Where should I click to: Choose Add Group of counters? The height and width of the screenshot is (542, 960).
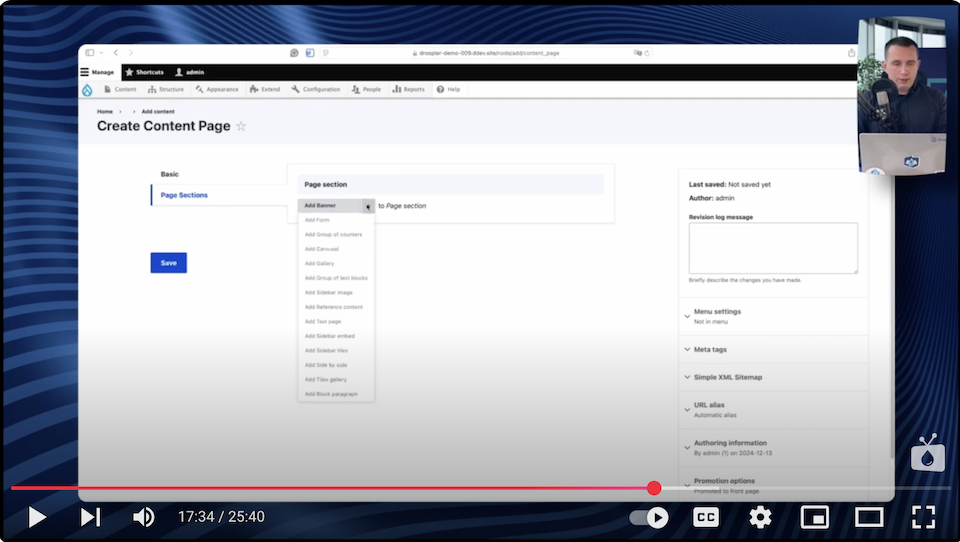pyautogui.click(x=334, y=235)
